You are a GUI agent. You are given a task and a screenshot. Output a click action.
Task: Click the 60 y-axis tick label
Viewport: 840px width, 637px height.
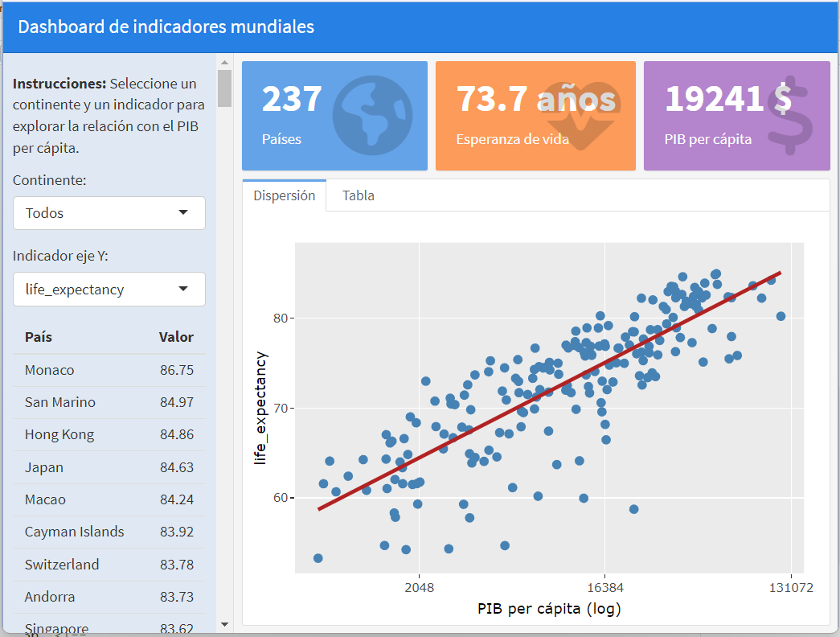[x=281, y=498]
